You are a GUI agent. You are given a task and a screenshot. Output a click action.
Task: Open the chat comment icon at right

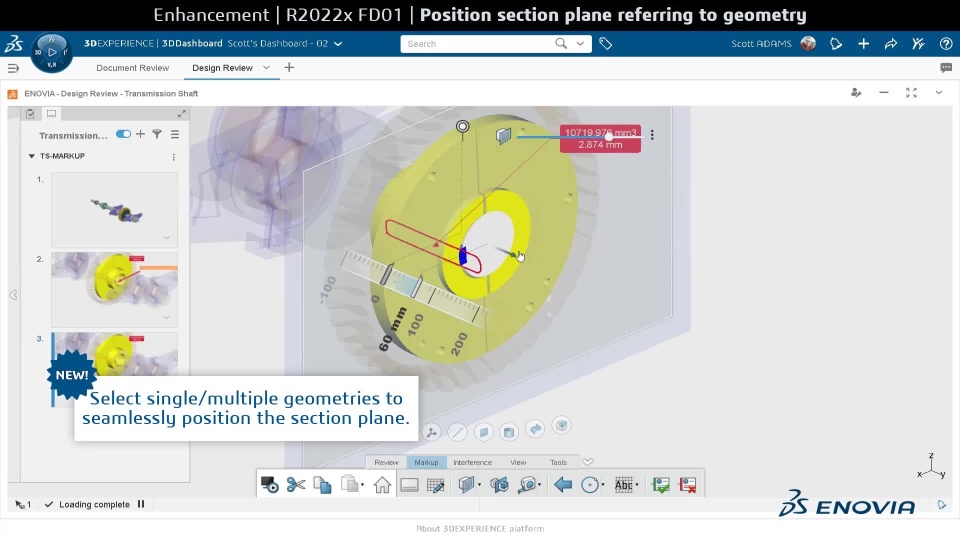946,68
